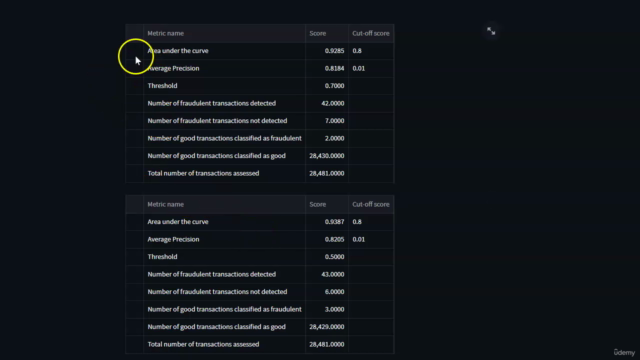Image resolution: width=640 pixels, height=360 pixels.
Task: Click the top table's Metric name header
Action: click(166, 33)
